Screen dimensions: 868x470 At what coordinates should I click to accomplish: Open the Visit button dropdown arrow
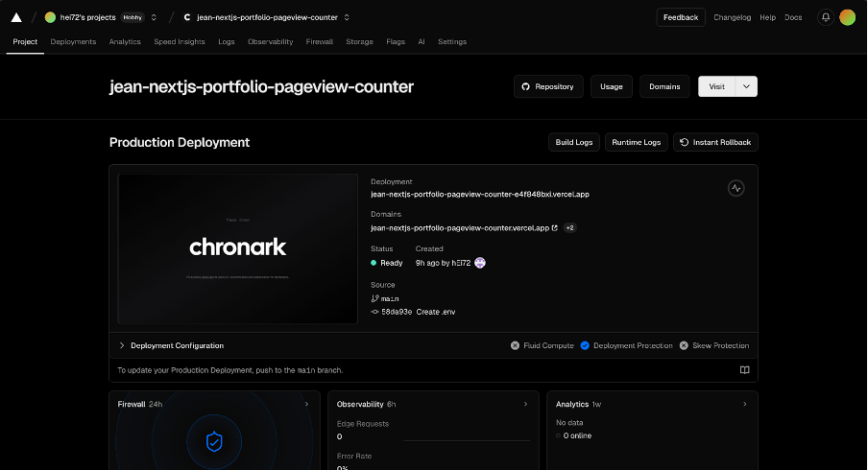click(746, 87)
